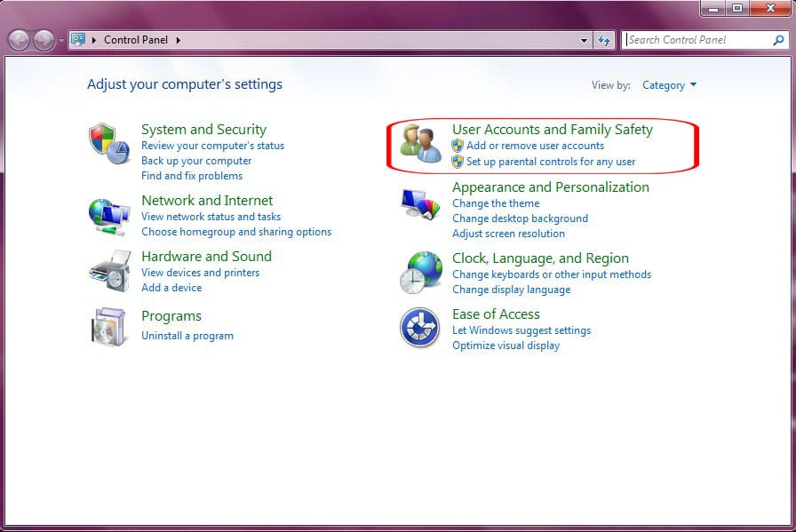Click the Refresh icon beside the address bar
Screen dimensions: 796x532
point(603,40)
